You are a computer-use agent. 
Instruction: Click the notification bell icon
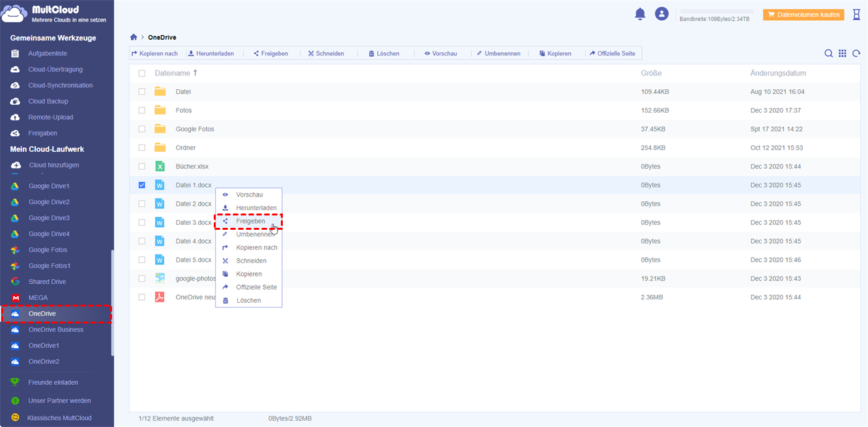pos(640,14)
